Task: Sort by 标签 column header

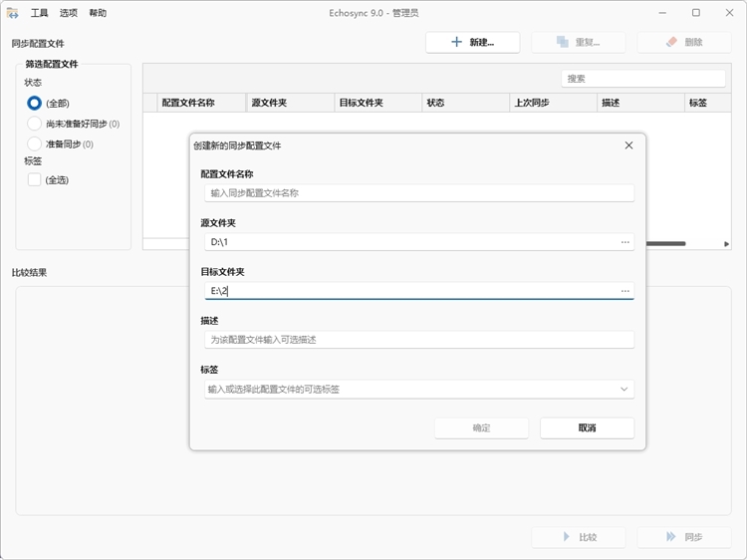Action: 708,103
